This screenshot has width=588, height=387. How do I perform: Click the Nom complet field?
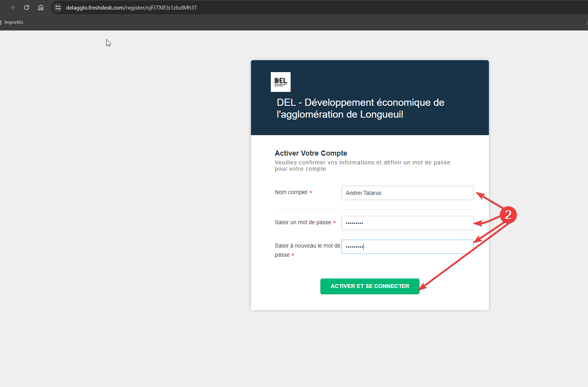tap(407, 193)
